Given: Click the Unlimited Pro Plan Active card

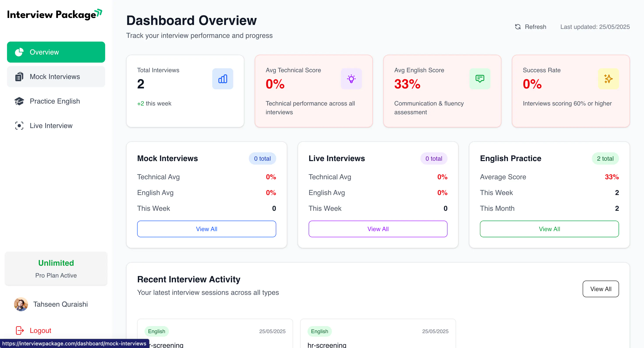Looking at the screenshot, I should (56, 269).
